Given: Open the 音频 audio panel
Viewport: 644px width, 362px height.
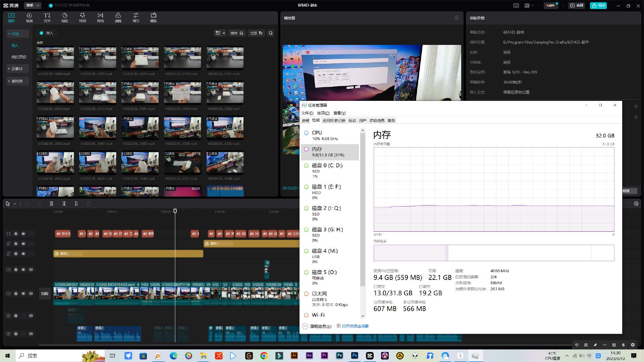Looking at the screenshot, I should (29, 17).
